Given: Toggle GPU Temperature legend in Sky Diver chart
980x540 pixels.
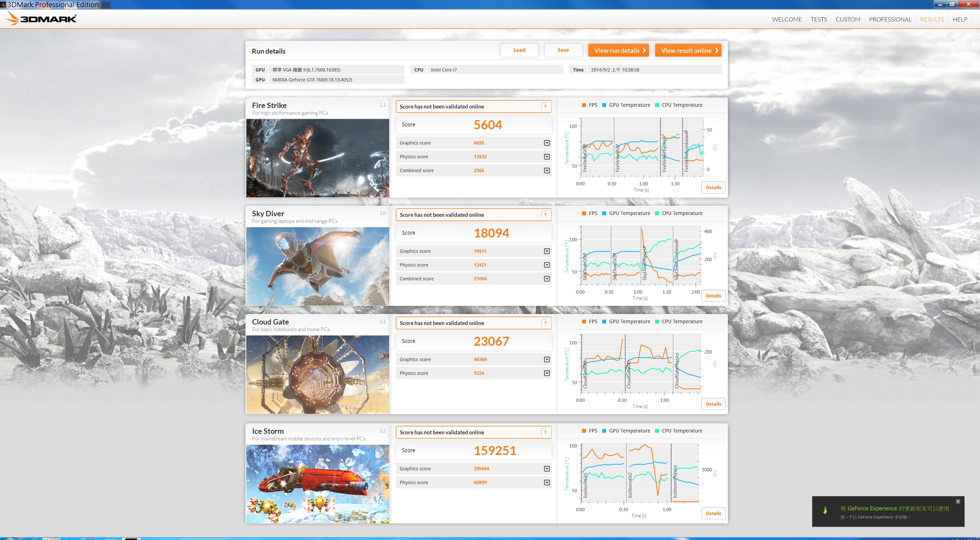Looking at the screenshot, I should pyautogui.click(x=626, y=213).
